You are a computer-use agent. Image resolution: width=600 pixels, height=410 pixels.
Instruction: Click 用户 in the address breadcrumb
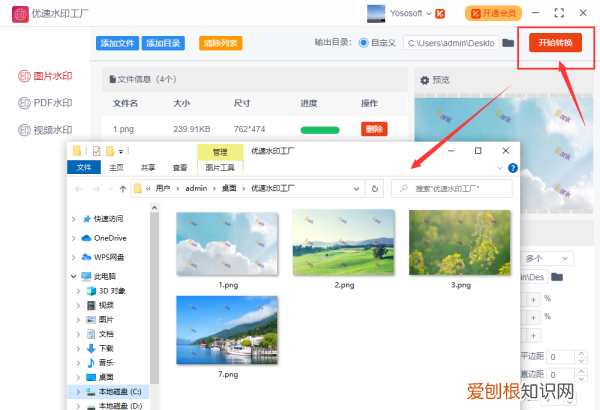(163, 188)
